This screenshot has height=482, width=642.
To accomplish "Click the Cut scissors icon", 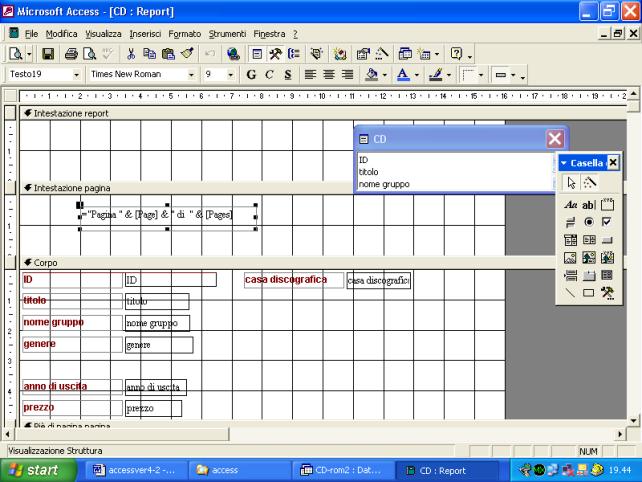I will coord(131,54).
